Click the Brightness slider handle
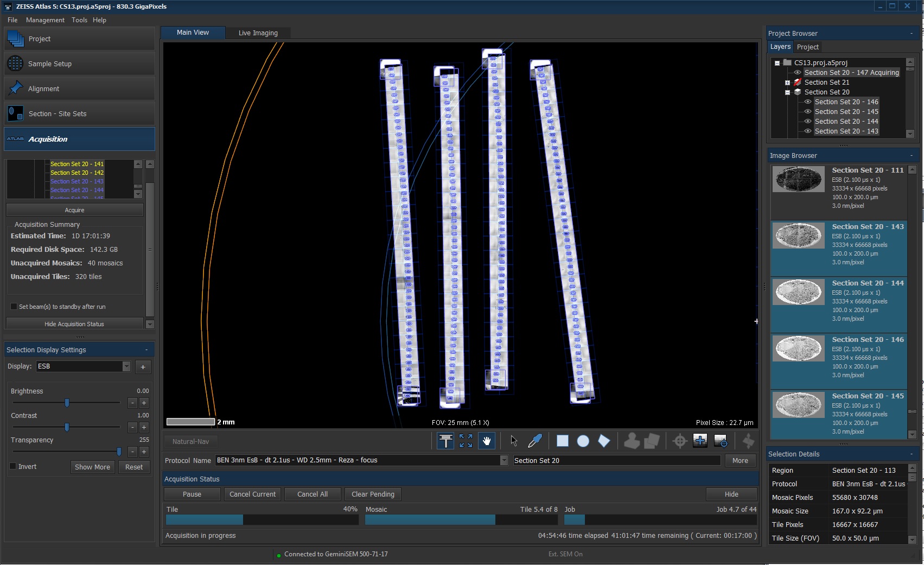Image resolution: width=924 pixels, height=565 pixels. pyautogui.click(x=67, y=403)
